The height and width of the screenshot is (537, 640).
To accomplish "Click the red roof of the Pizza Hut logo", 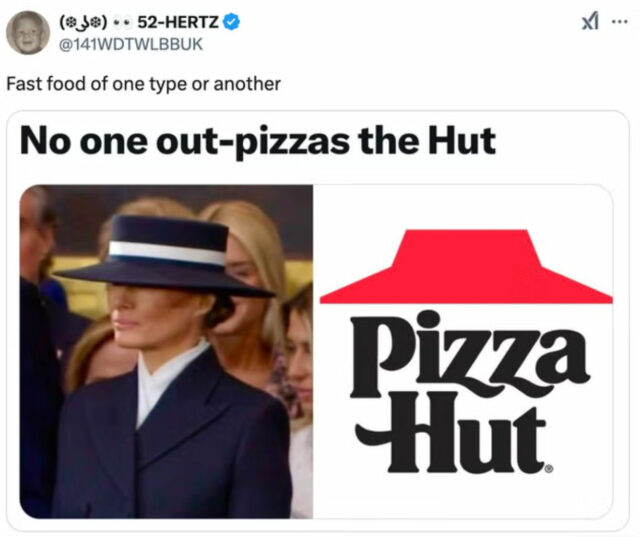I will coord(466,266).
